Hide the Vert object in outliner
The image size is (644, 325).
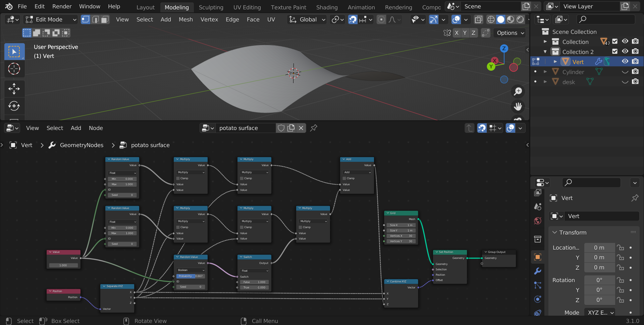coord(625,62)
